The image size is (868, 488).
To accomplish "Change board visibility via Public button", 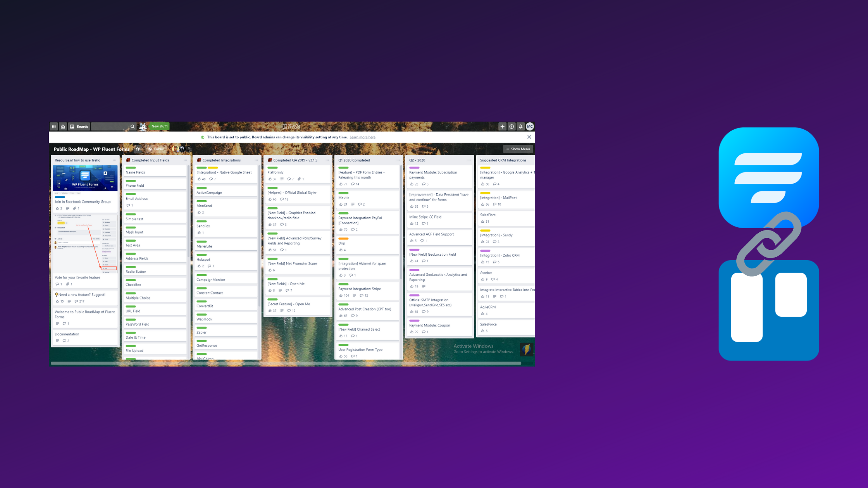I will [x=156, y=149].
